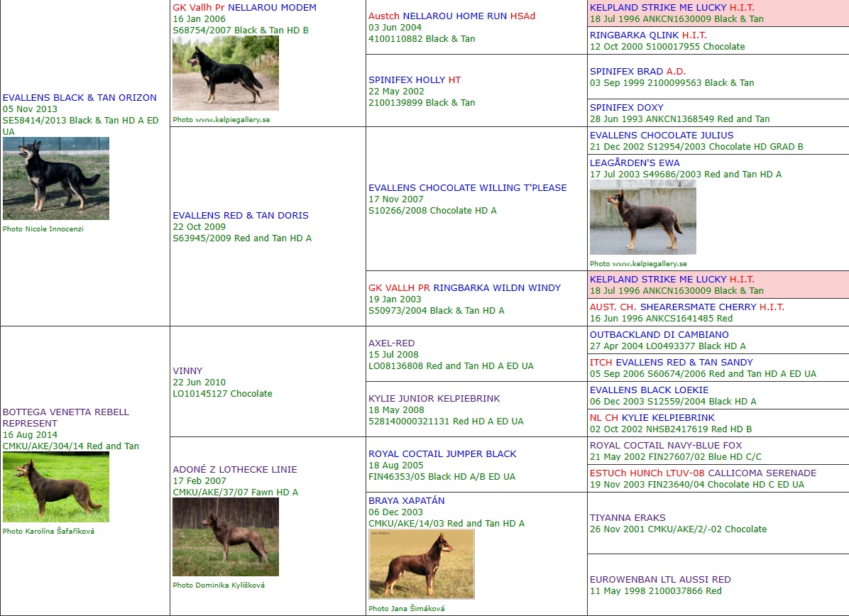
Task: Select the Axel-Red dog link
Action: [x=391, y=343]
